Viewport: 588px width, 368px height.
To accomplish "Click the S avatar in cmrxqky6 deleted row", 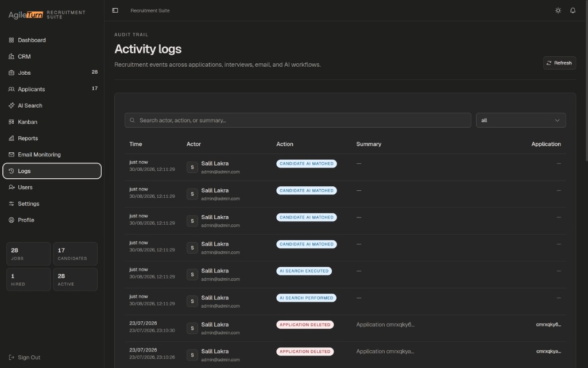I will click(192, 328).
